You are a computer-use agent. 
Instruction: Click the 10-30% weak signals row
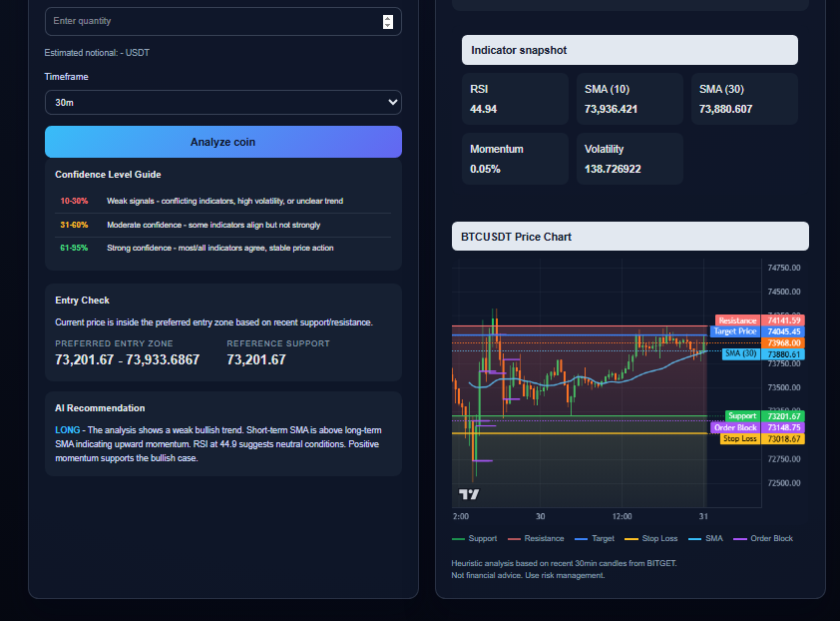222,201
